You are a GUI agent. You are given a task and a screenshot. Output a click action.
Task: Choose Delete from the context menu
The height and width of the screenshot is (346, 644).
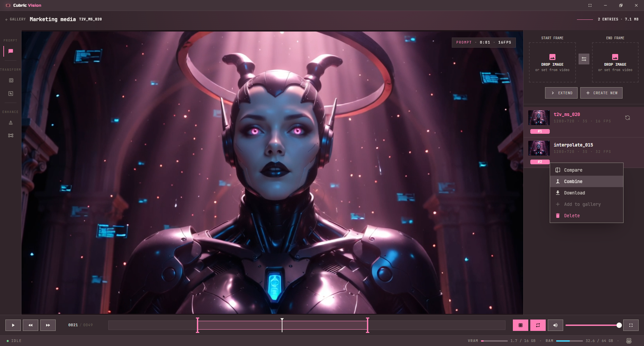(x=587, y=216)
